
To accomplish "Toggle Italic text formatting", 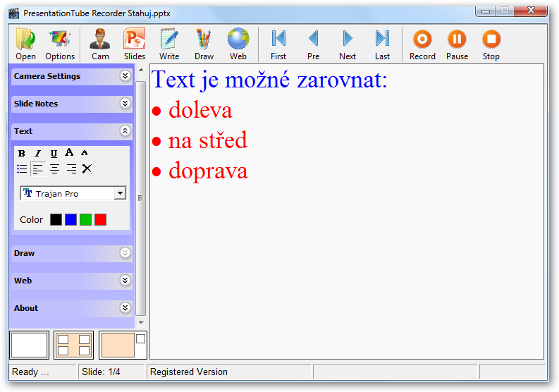I will click(37, 154).
